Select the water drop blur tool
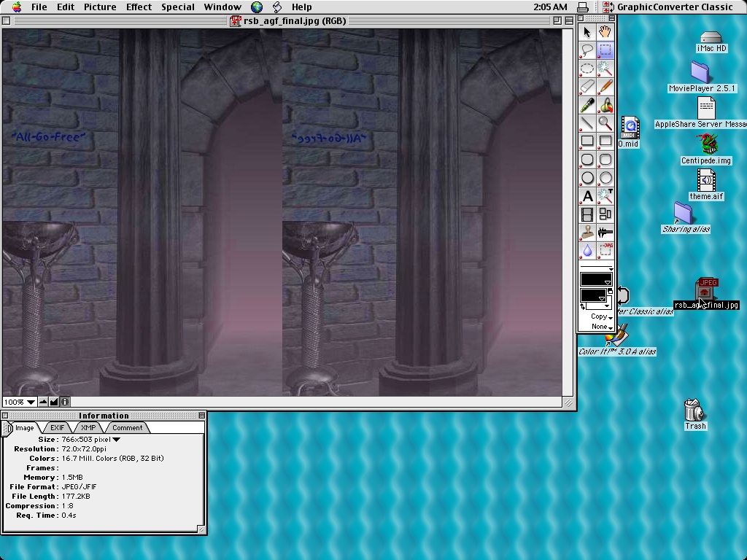 (587, 251)
